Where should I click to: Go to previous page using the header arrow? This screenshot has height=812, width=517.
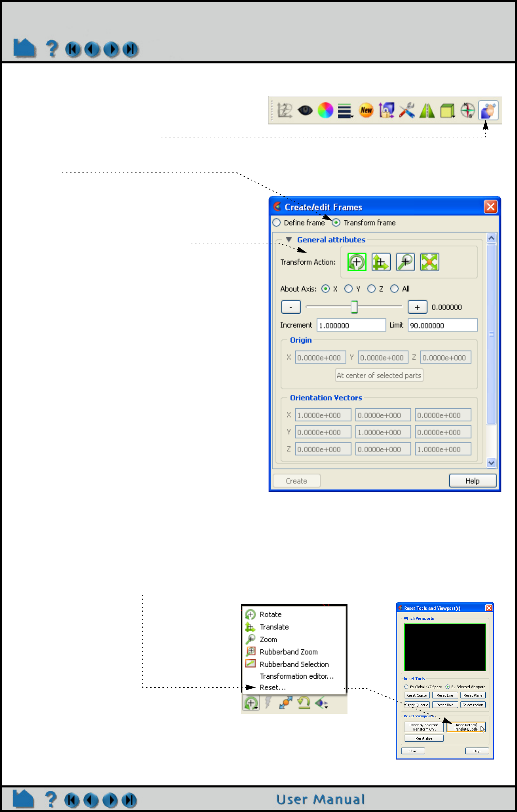point(92,49)
